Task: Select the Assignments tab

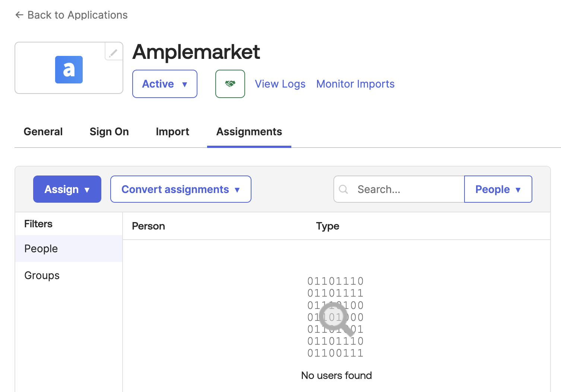Action: coord(249,132)
